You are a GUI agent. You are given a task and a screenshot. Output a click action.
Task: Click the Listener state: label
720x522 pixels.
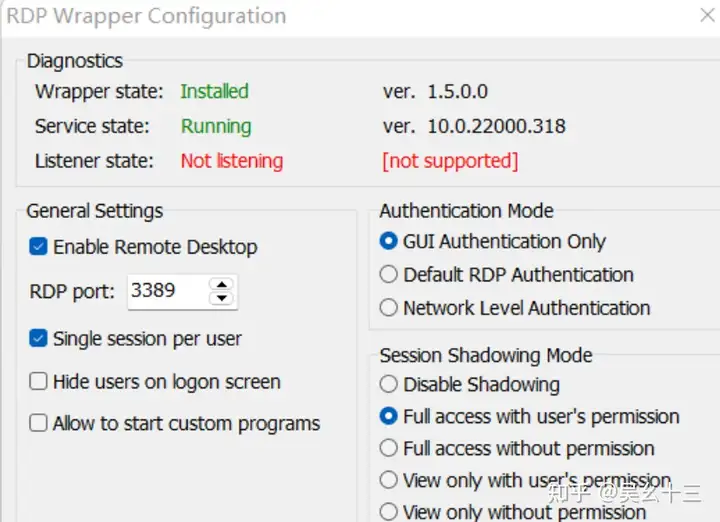point(94,161)
